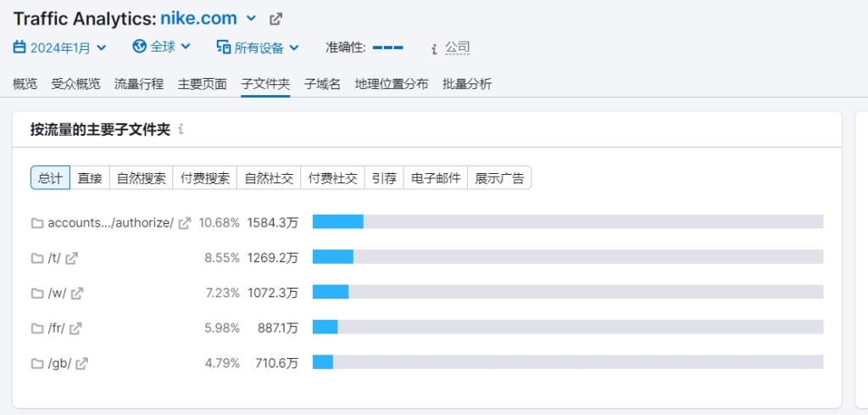Click the /w/ traffic share bar
This screenshot has height=415, width=868.
click(x=568, y=292)
